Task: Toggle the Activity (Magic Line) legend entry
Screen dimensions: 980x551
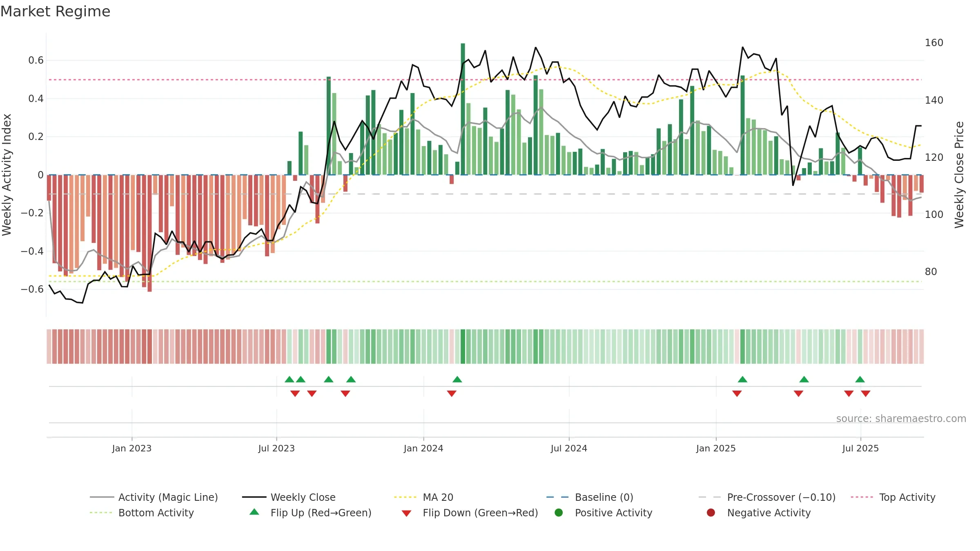Action: coord(154,497)
